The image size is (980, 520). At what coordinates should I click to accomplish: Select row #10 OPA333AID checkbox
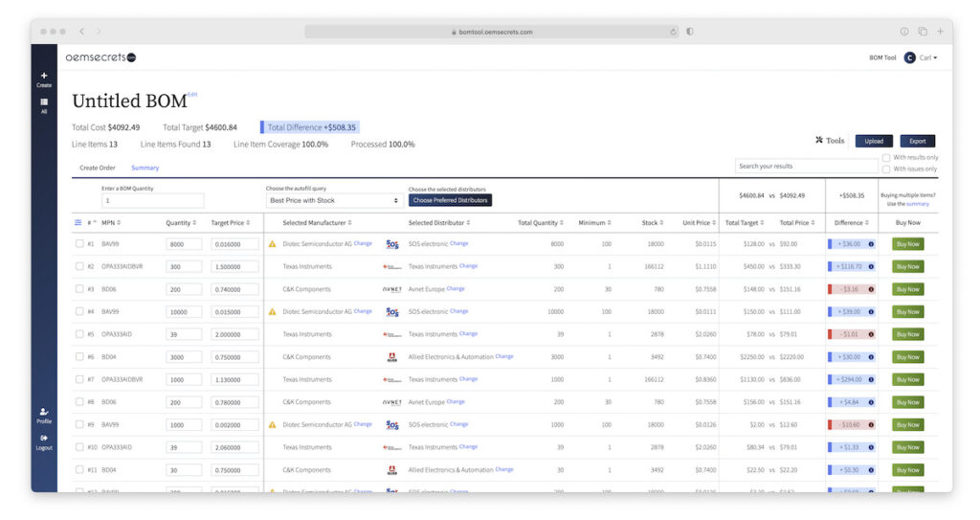pos(79,447)
